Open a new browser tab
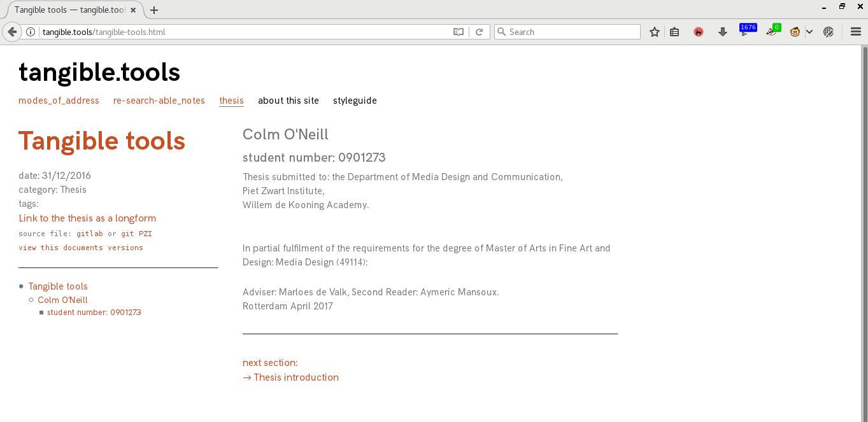The height and width of the screenshot is (422, 868). 154,10
